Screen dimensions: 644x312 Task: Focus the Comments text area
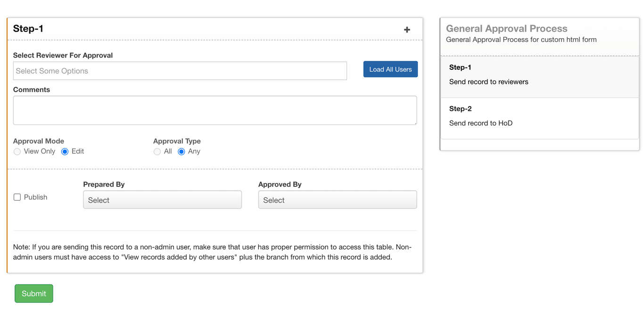coord(215,110)
